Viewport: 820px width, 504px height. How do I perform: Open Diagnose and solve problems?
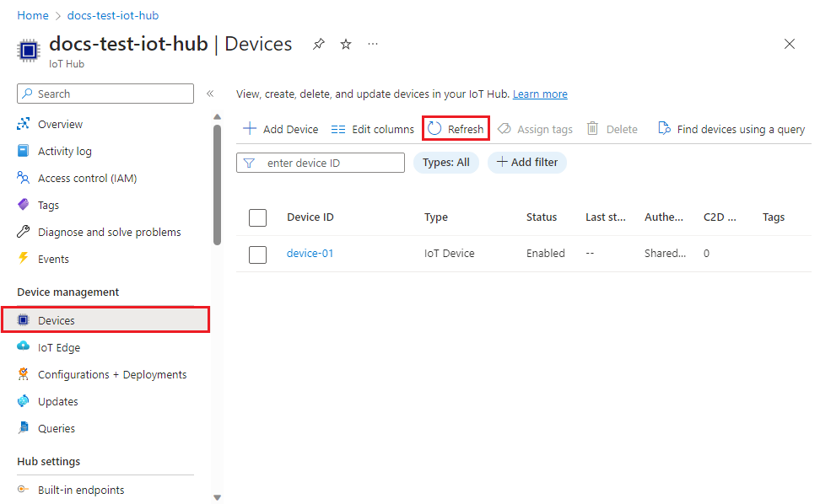[109, 232]
